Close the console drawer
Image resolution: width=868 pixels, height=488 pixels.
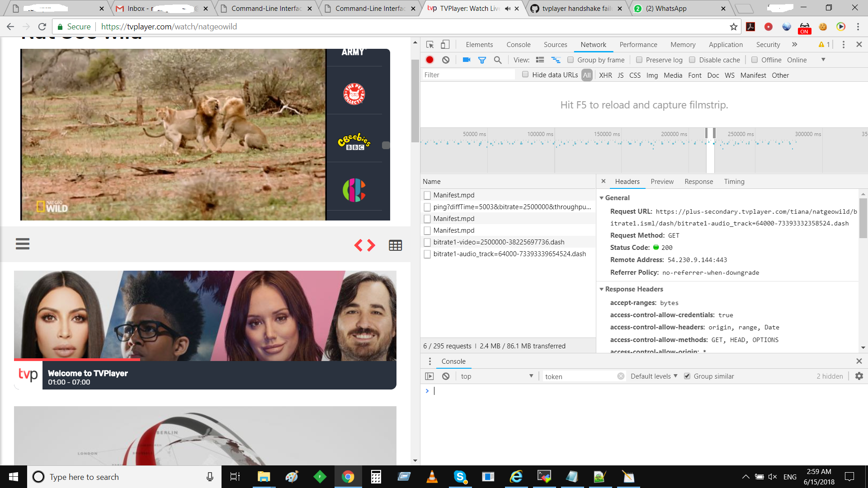pyautogui.click(x=859, y=361)
